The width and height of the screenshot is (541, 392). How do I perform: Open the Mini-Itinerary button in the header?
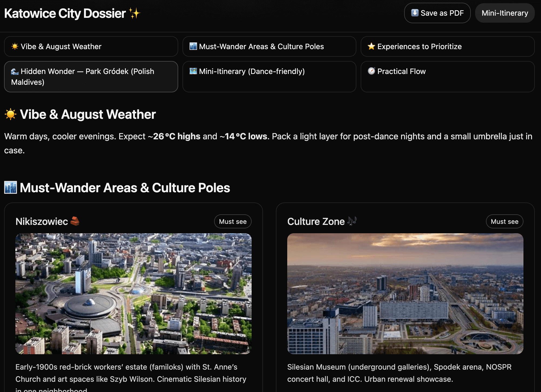tap(505, 13)
